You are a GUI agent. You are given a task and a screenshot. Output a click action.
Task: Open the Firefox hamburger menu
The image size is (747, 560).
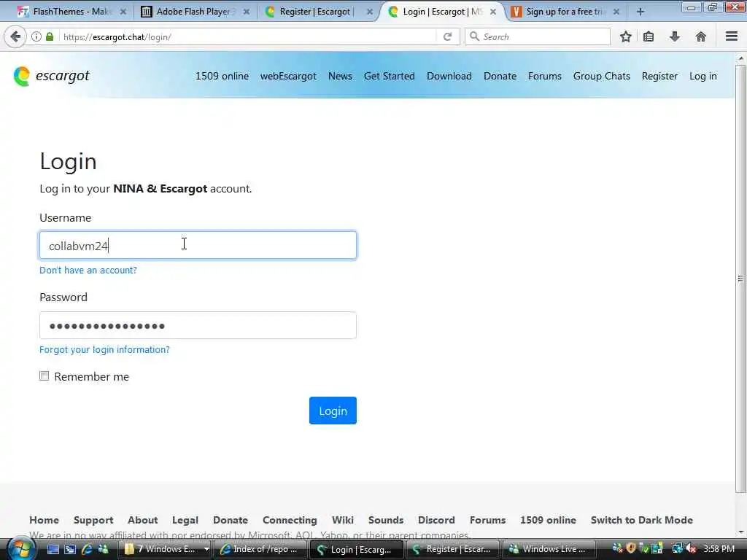[x=732, y=36]
